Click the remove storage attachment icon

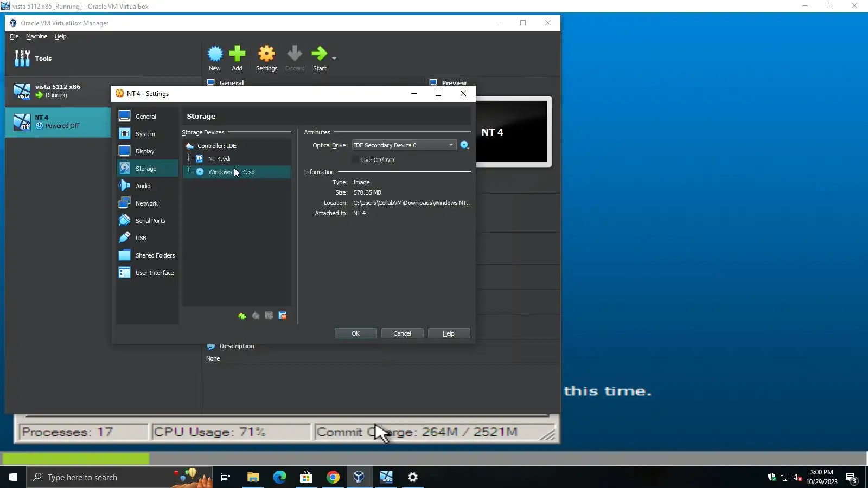point(283,316)
